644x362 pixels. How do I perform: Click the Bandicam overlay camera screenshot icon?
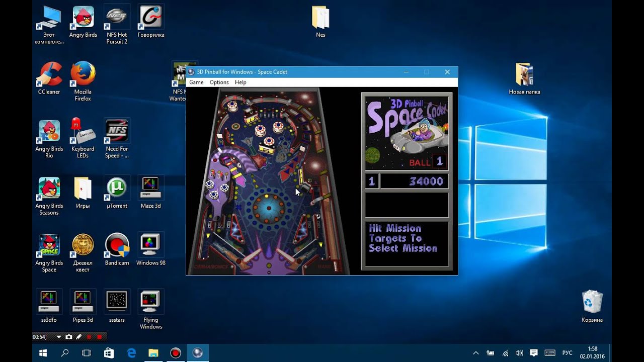pos(69,337)
